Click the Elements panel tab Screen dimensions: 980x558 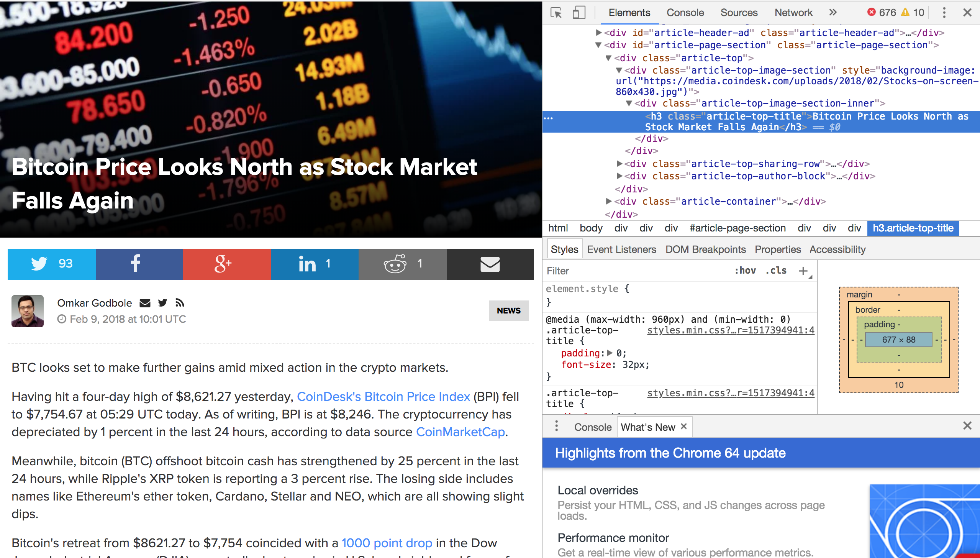(630, 12)
